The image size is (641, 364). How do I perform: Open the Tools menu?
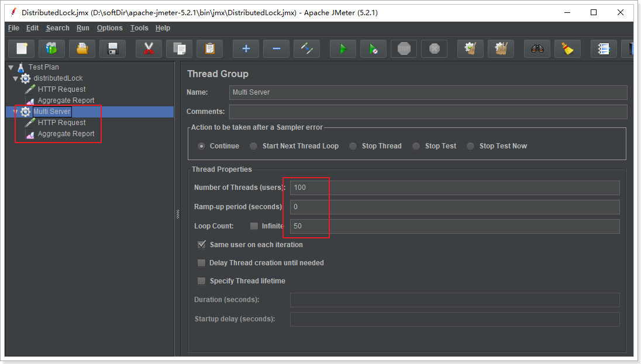(x=139, y=28)
